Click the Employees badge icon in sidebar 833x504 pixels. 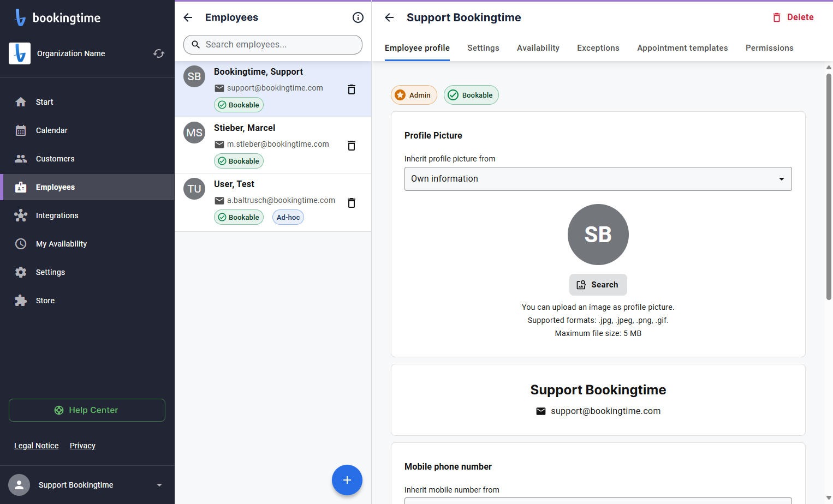(x=21, y=187)
